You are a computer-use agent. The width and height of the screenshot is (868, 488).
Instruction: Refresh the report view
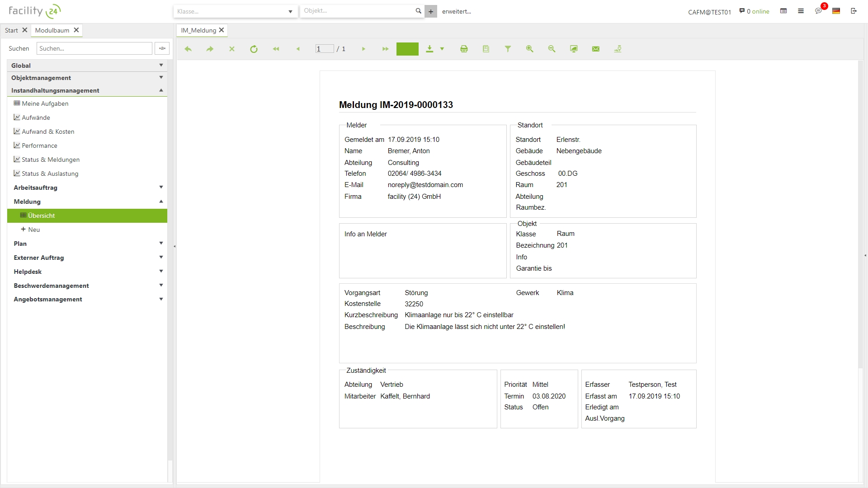point(254,49)
